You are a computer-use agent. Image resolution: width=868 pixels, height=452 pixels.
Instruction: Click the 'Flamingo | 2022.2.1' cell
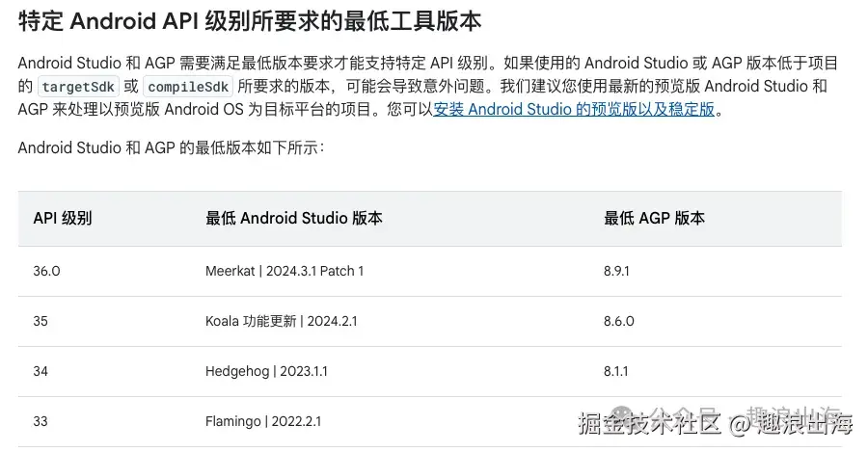click(263, 421)
